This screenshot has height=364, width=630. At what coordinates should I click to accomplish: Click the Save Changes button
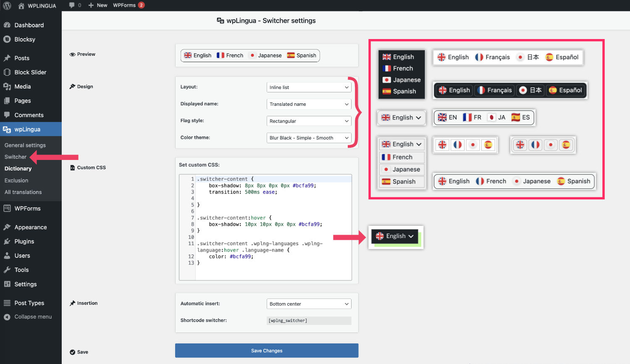[x=267, y=351]
